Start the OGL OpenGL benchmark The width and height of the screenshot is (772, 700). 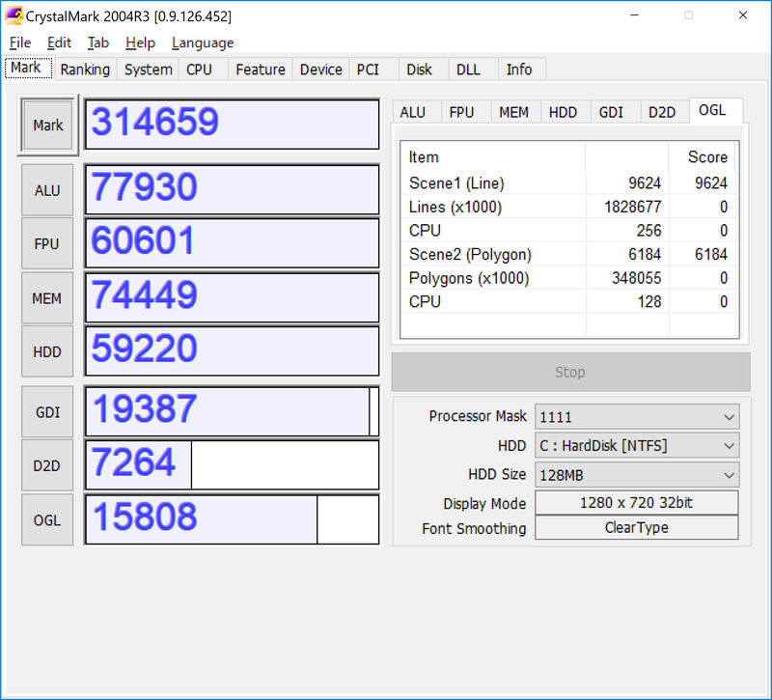coord(46,519)
